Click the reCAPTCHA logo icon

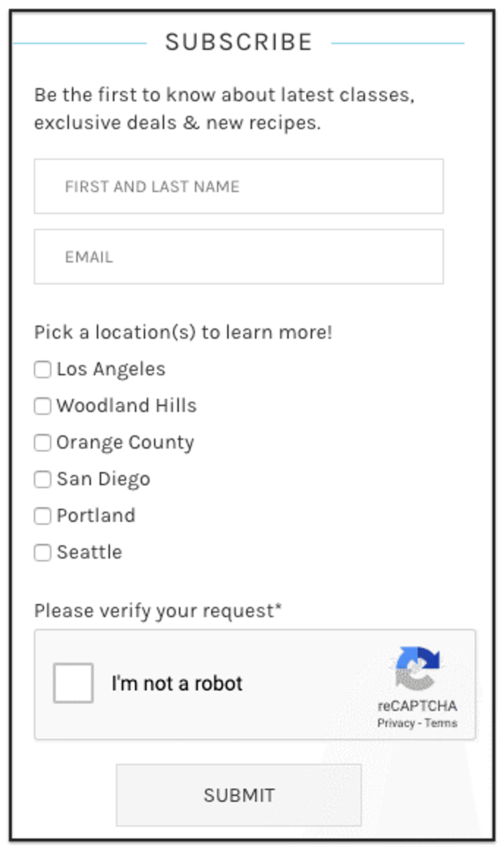[417, 669]
